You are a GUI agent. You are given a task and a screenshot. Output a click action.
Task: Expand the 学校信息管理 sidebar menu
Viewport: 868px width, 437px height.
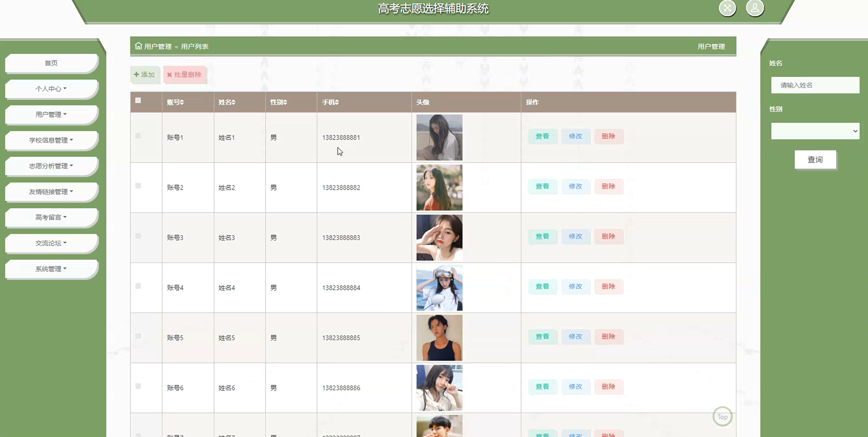[x=51, y=140]
